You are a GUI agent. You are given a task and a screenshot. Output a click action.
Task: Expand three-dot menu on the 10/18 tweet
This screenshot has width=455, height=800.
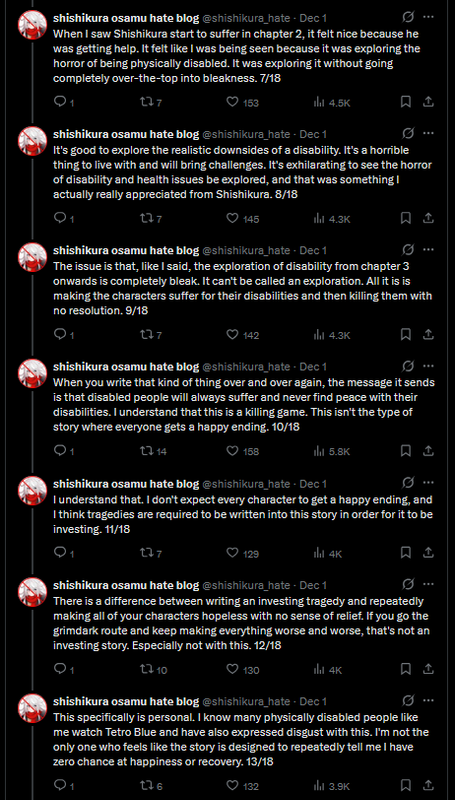429,367
